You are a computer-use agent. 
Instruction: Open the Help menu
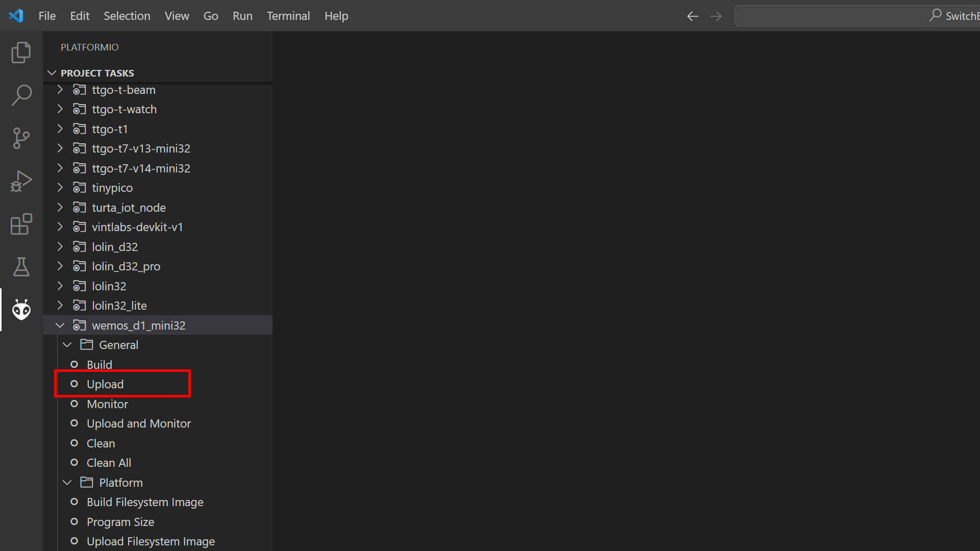pos(336,16)
